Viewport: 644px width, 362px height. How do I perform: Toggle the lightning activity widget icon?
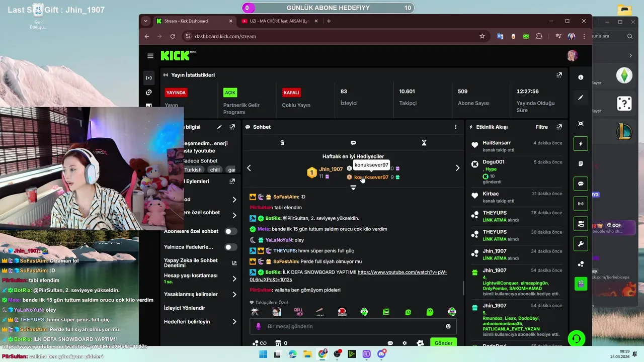(x=581, y=144)
